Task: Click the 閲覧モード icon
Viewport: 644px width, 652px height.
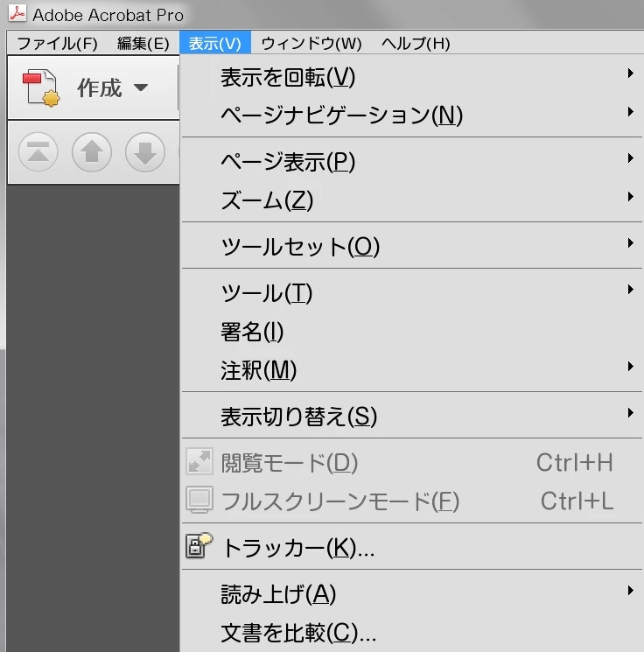Action: coord(199,461)
